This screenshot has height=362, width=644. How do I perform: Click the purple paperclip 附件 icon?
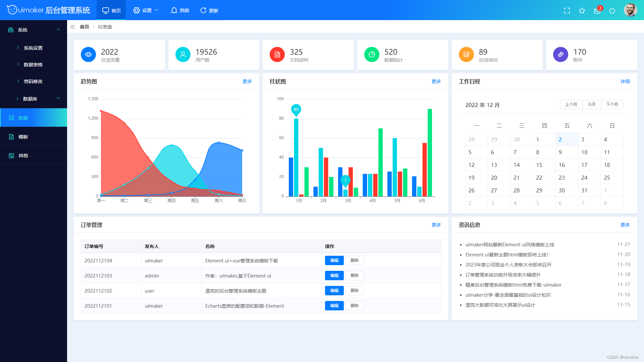(x=560, y=54)
